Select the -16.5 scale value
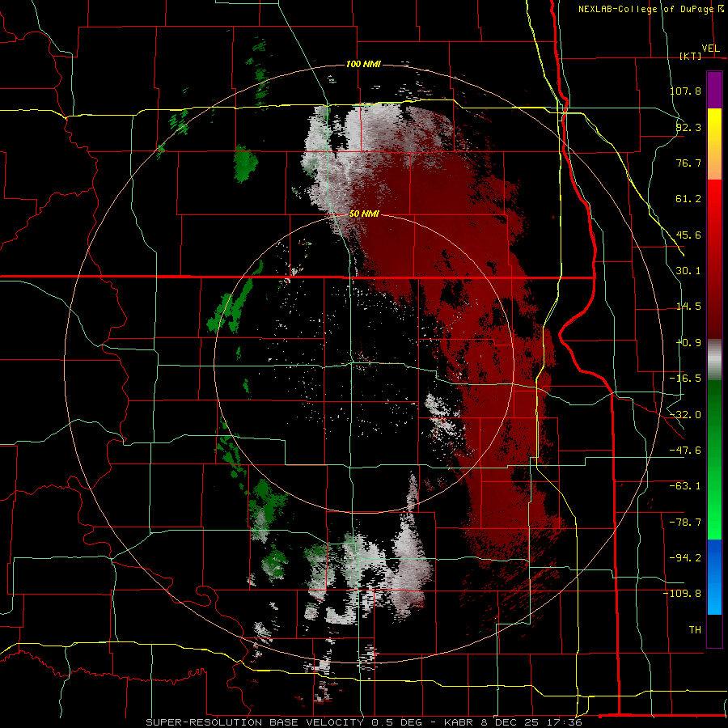Viewport: 728px width, 728px height. click(x=686, y=379)
